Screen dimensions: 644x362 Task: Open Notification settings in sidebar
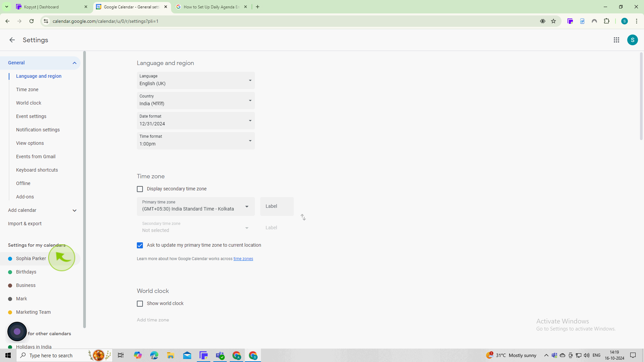pos(38,130)
